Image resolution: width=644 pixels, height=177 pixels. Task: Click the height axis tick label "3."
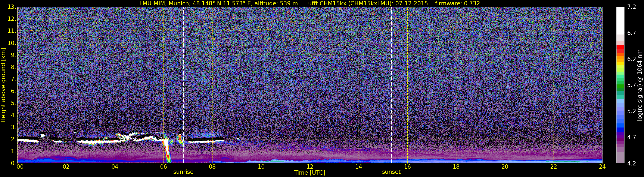13,127
